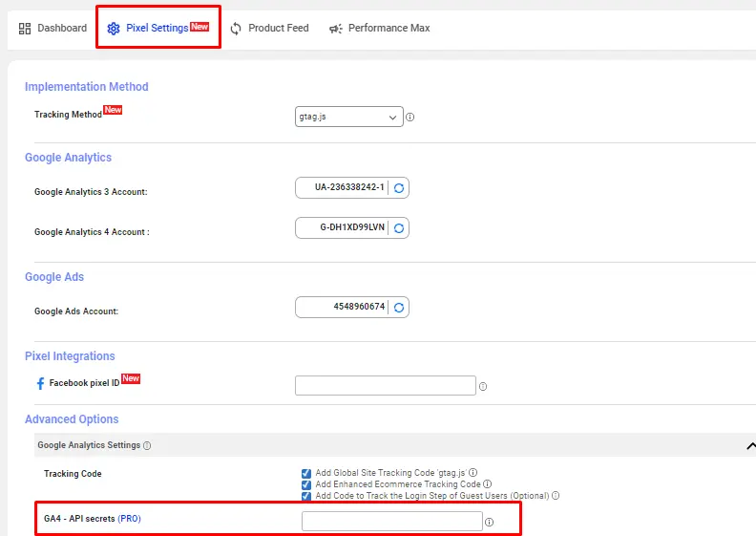This screenshot has width=756, height=536.
Task: Click the Pixel Settings gear icon
Action: [114, 29]
